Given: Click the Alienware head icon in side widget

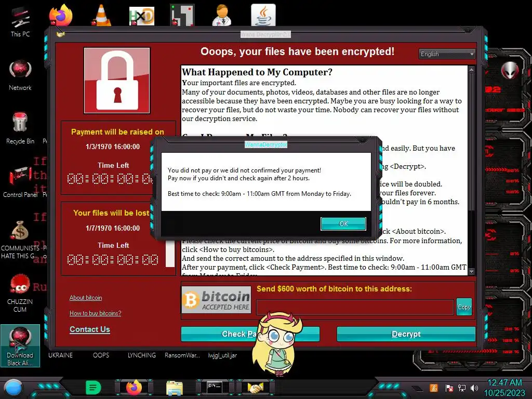Looking at the screenshot, I should tap(510, 70).
